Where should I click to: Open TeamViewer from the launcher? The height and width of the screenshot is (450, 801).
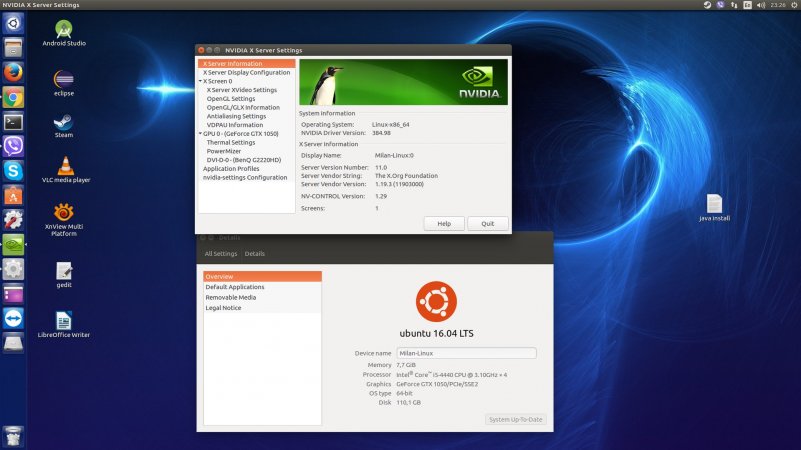pos(13,318)
